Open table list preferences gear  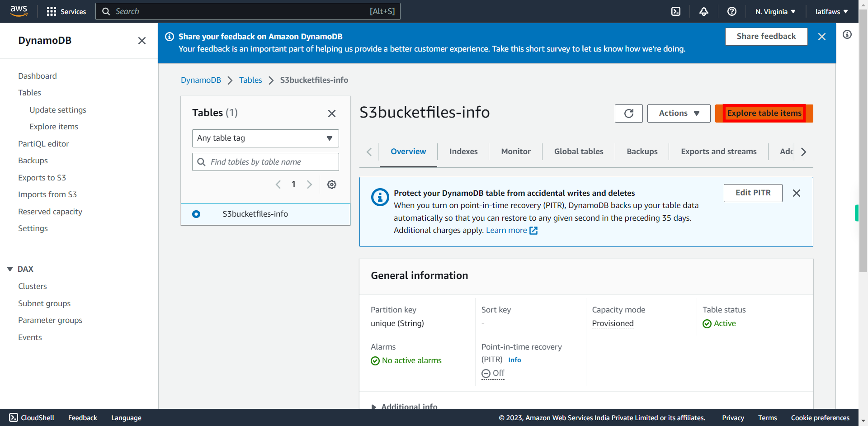[332, 185]
